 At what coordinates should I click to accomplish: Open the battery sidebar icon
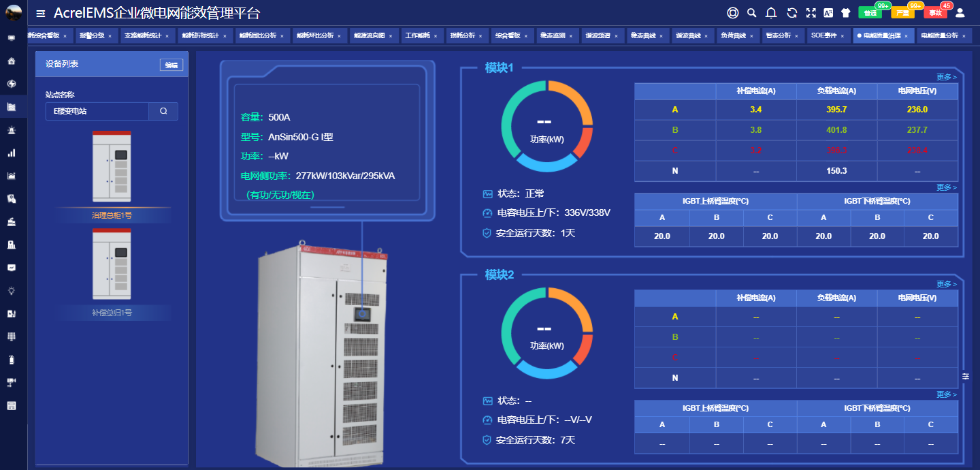click(11, 359)
